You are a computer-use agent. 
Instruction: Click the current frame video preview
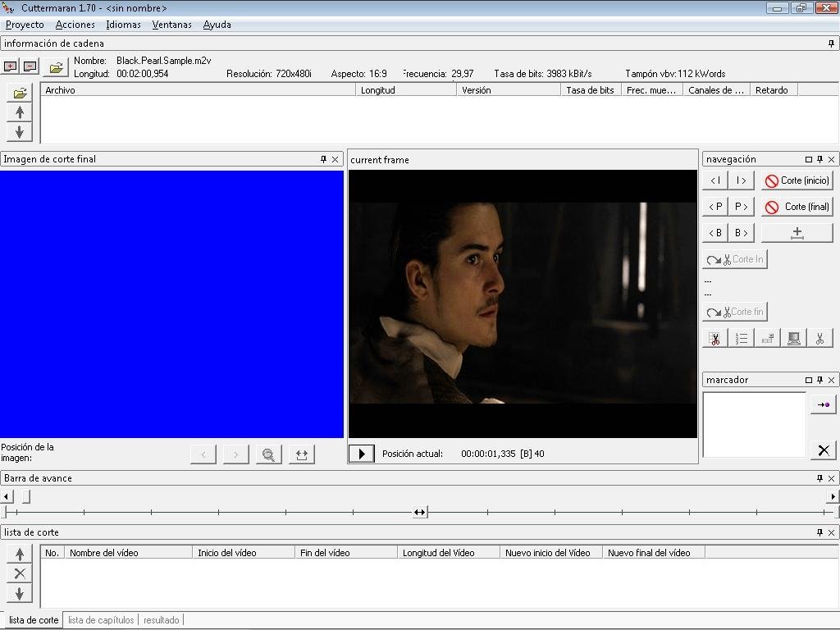pos(523,304)
